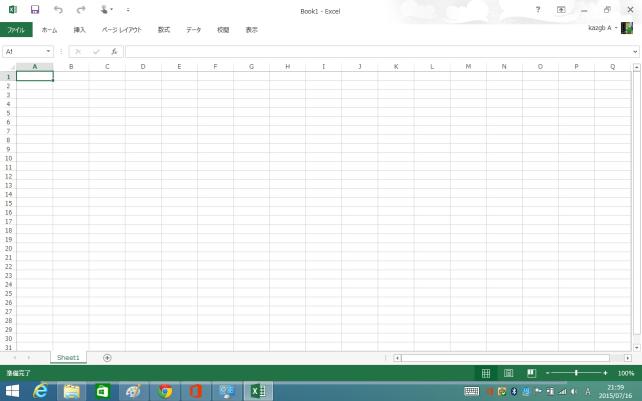Click the Cancel entry X icon
This screenshot has width=642, height=401.
tap(78, 52)
